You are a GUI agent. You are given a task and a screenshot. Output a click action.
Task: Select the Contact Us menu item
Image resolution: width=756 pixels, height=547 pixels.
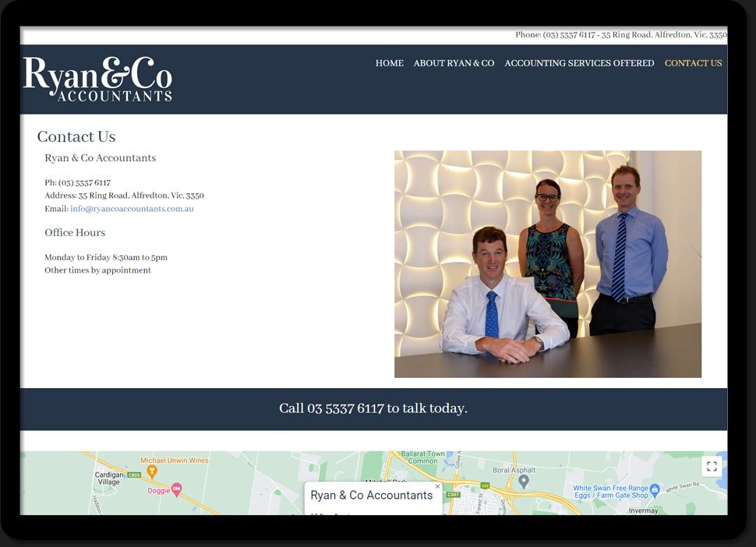coord(693,63)
